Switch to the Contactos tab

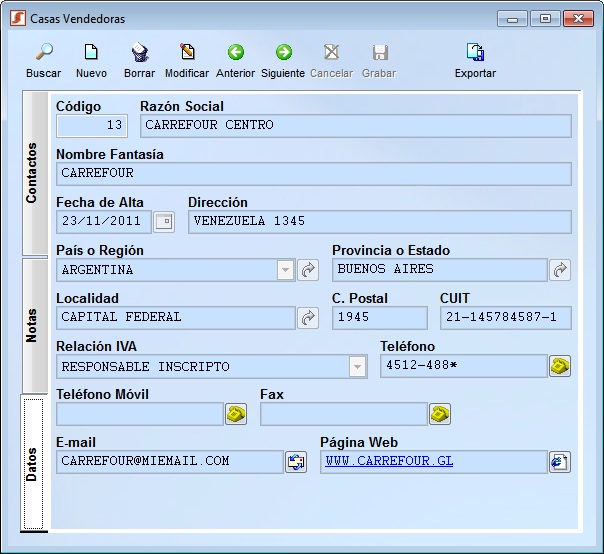pyautogui.click(x=35, y=173)
